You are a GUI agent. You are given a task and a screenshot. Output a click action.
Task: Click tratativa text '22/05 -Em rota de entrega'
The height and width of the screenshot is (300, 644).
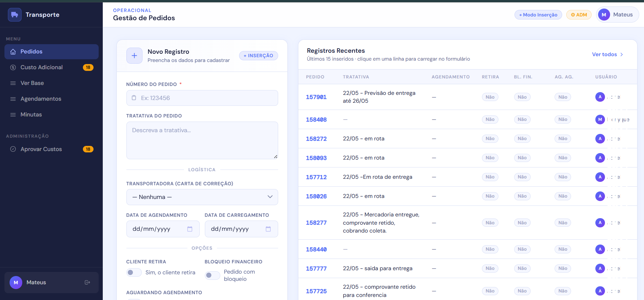point(377,177)
